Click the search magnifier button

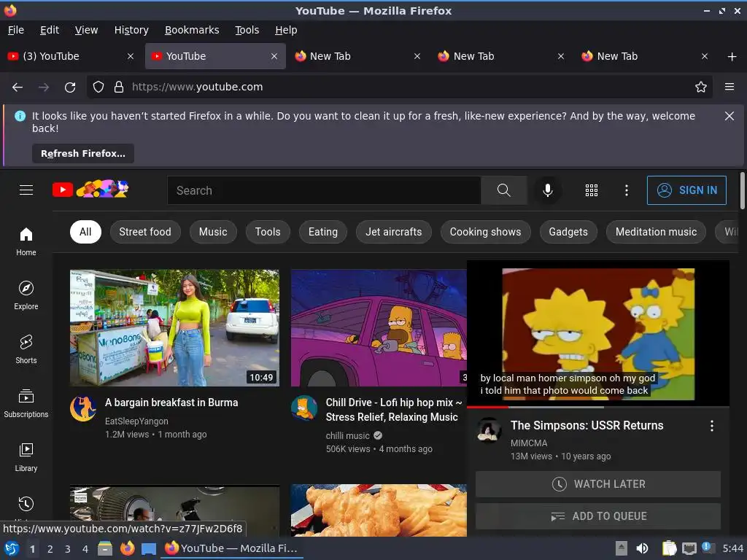point(503,190)
